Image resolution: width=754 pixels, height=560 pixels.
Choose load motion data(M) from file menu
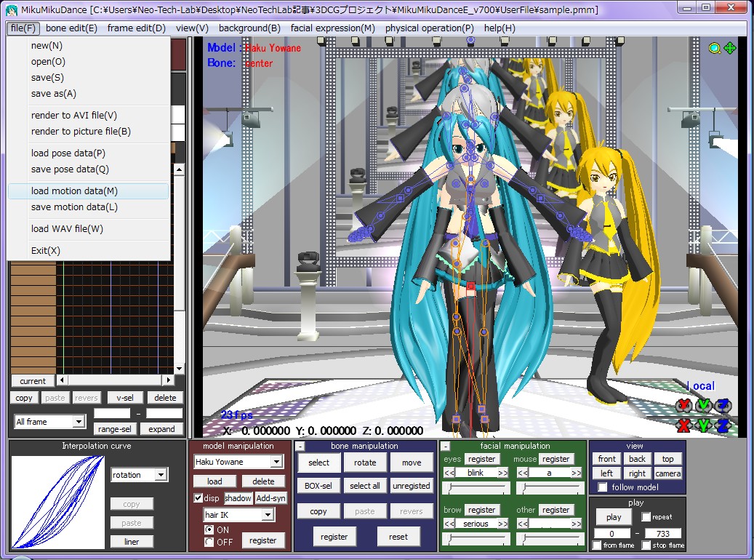(x=89, y=191)
